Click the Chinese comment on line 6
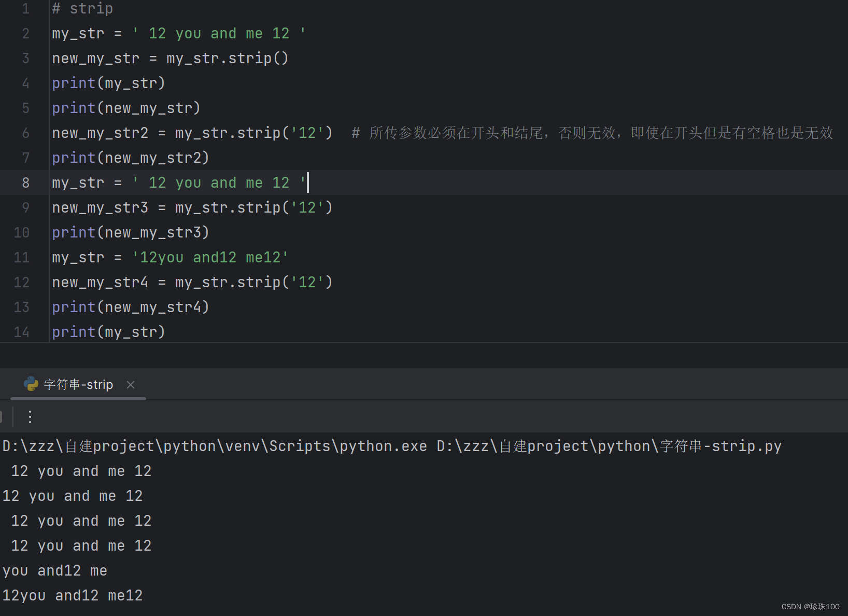Screen dimensions: 848x616 (x=592, y=133)
